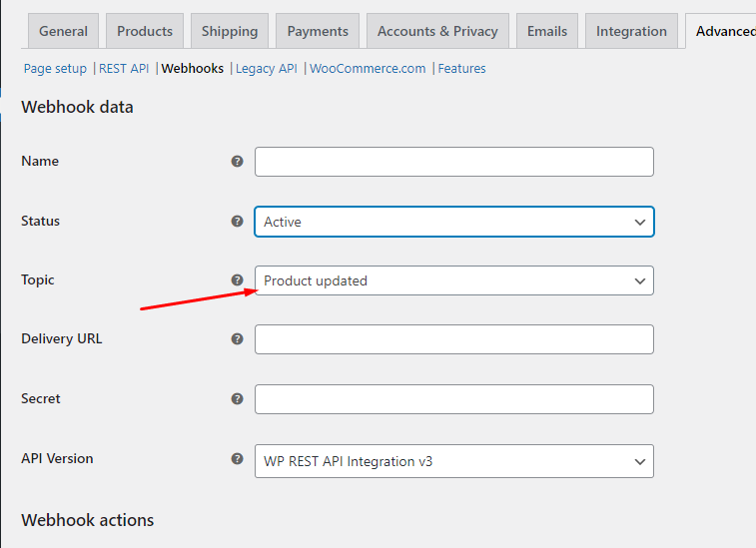Viewport: 756px width, 548px height.
Task: Open the Status dropdown showing Active
Action: (x=454, y=222)
